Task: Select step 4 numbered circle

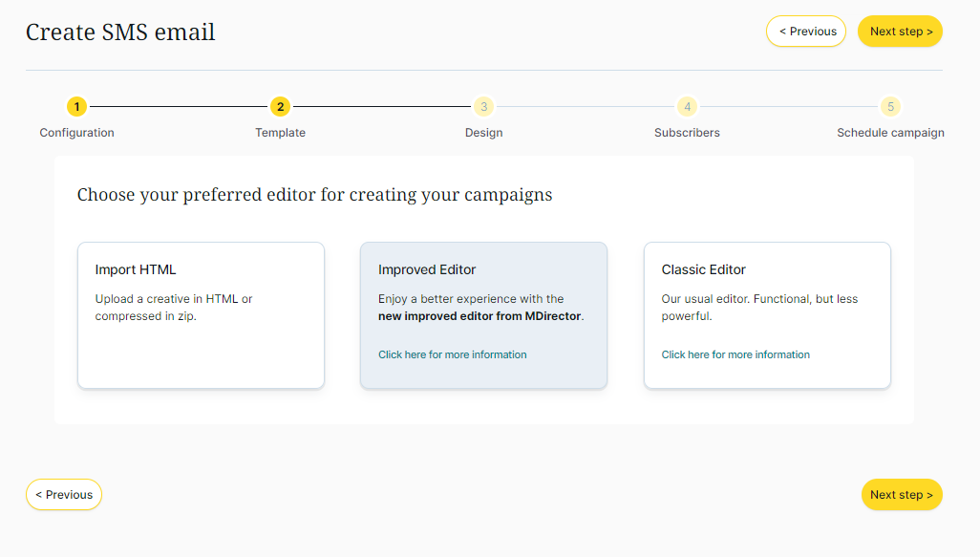Action: (x=687, y=107)
